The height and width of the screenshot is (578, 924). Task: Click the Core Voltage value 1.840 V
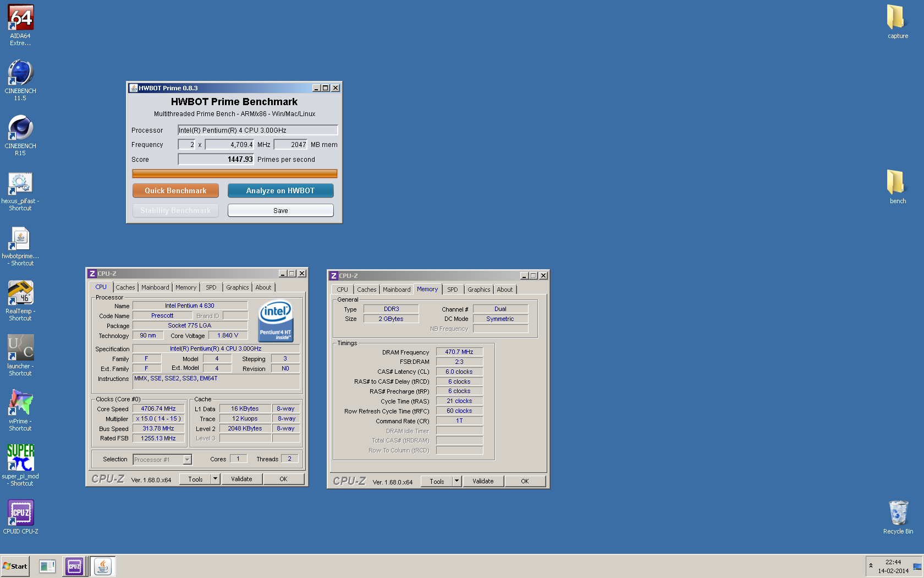[228, 335]
